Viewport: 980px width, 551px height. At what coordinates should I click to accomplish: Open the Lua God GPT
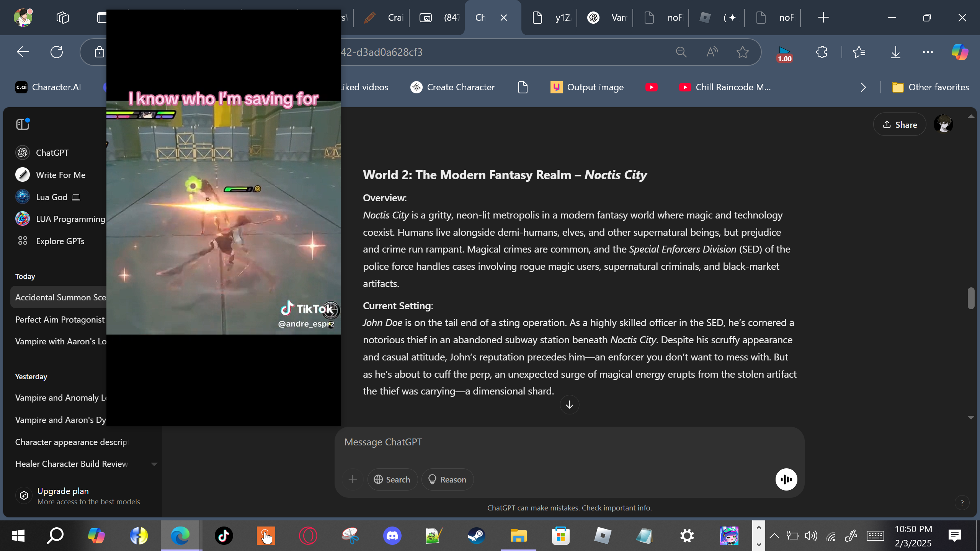(x=47, y=197)
